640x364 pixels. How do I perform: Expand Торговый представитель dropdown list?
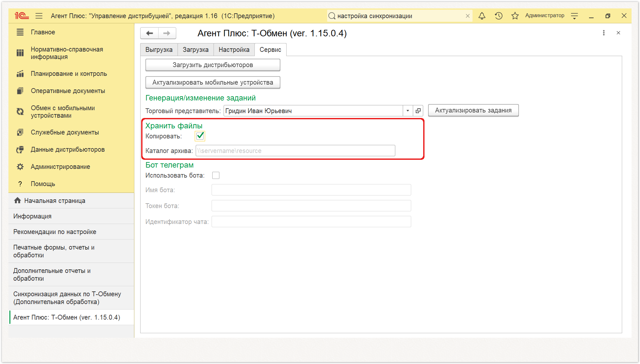pos(408,111)
